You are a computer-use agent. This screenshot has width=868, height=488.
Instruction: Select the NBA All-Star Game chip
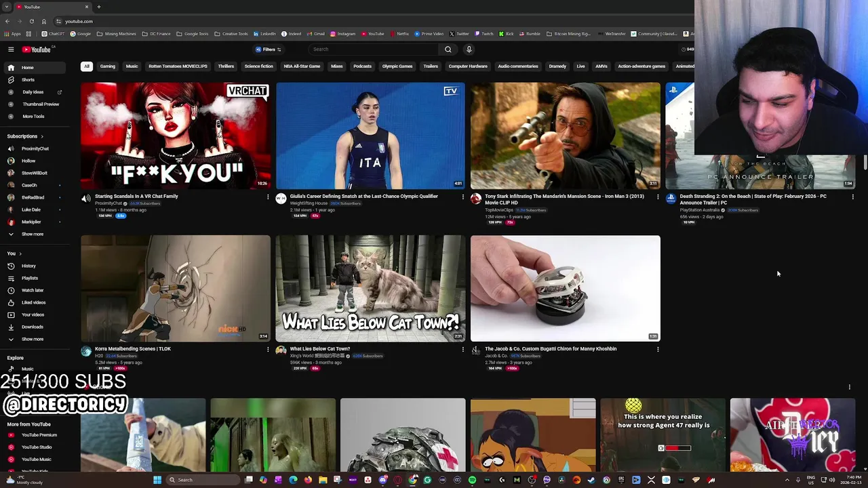coord(302,66)
